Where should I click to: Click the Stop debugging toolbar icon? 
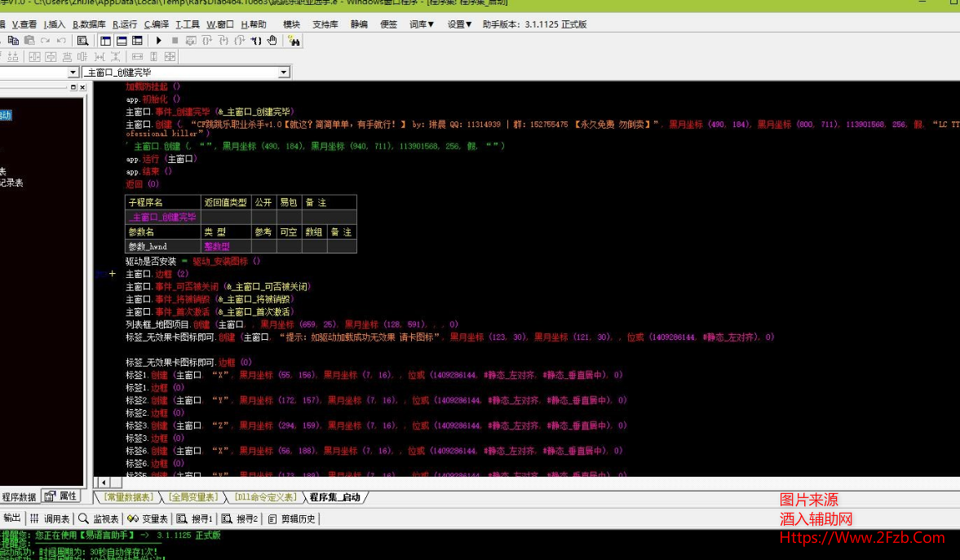tap(175, 40)
